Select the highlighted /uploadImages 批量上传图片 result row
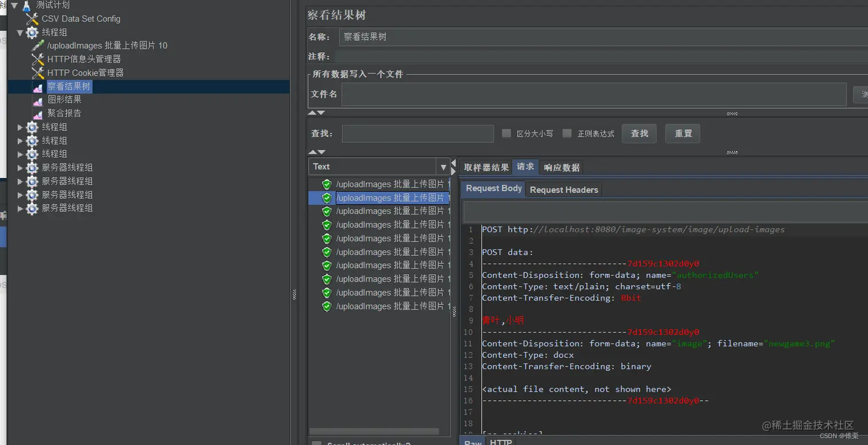Screen dimensions: 868x445 pyautogui.click(x=379, y=198)
